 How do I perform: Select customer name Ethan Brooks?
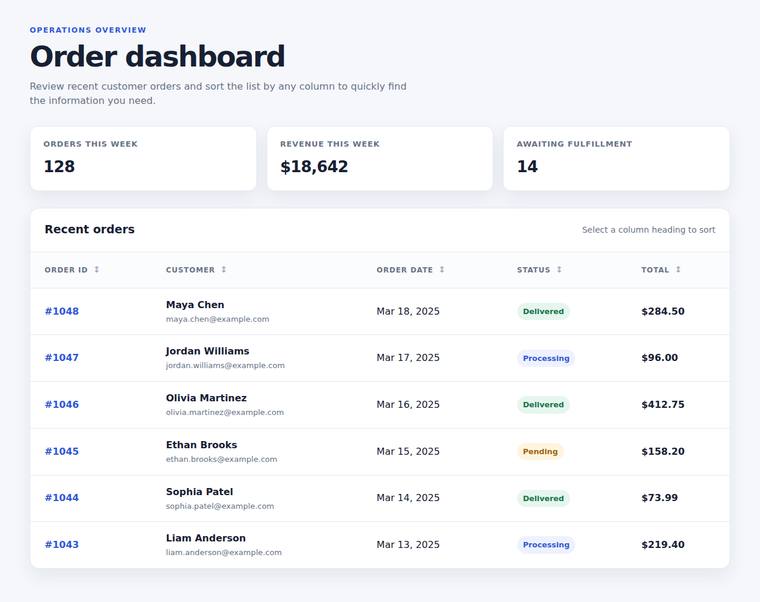[x=201, y=445]
